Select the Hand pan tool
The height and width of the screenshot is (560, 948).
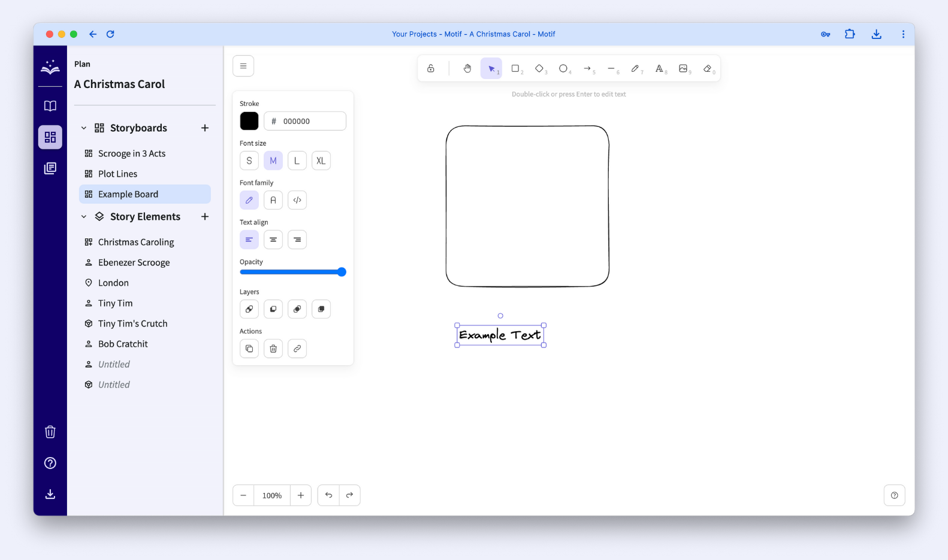point(467,69)
